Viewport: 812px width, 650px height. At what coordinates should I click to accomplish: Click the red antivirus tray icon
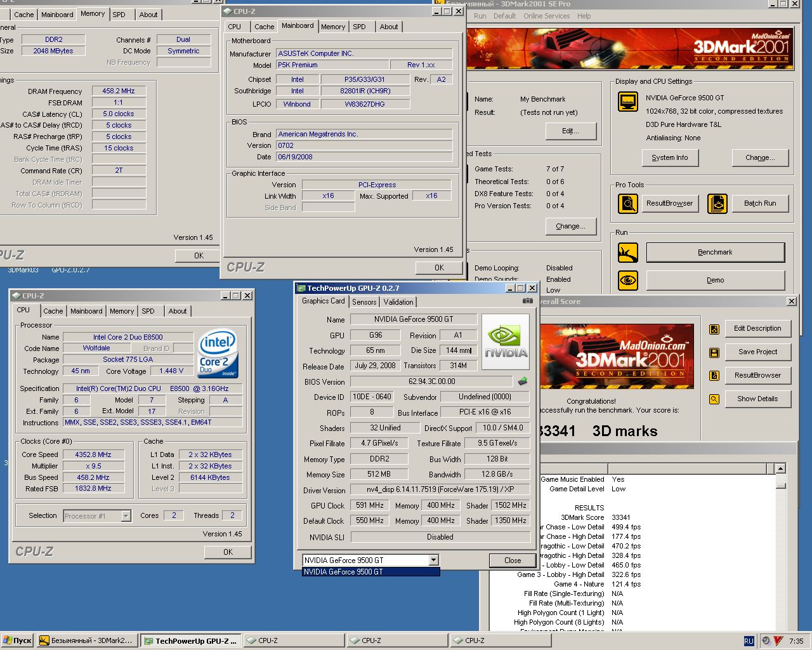point(778,641)
